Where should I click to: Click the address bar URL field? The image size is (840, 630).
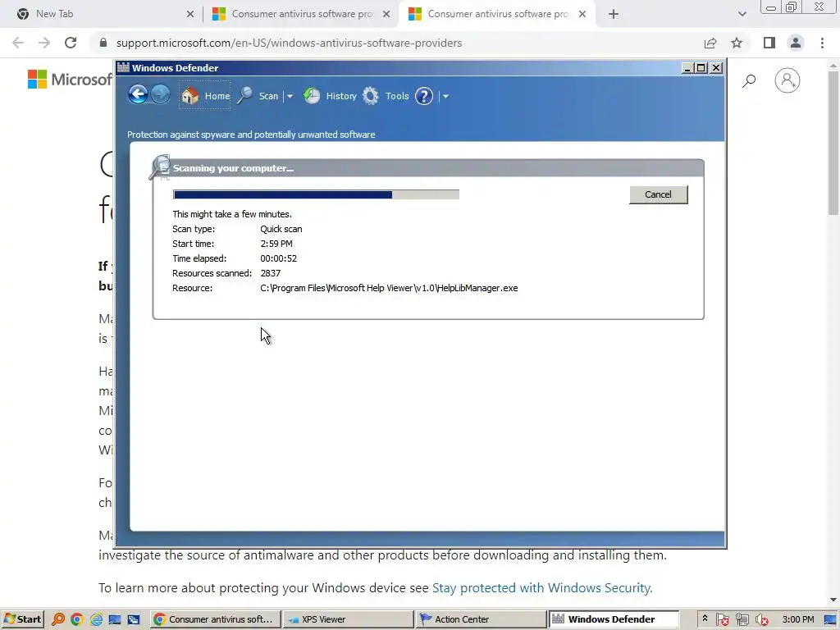[396, 43]
